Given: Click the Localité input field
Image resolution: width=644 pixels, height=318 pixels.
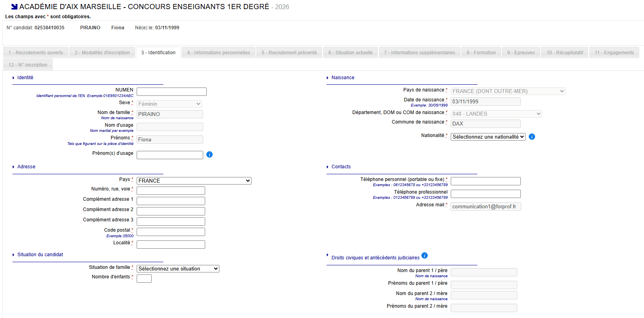Looking at the screenshot, I should point(171,244).
